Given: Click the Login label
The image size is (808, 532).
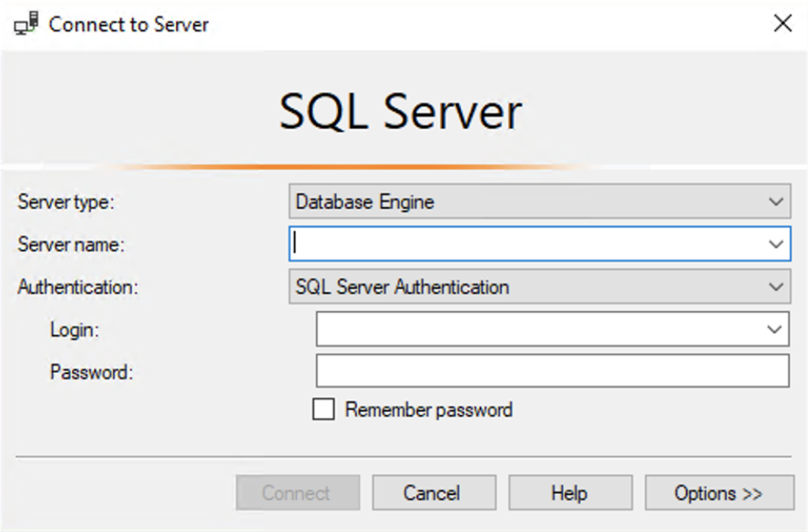Looking at the screenshot, I should click(x=74, y=330).
